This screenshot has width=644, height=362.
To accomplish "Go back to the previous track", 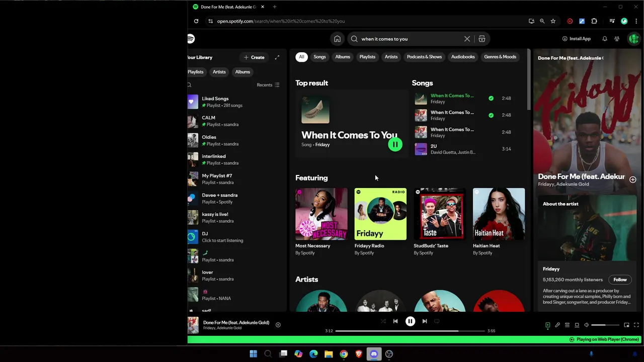I will [395, 321].
